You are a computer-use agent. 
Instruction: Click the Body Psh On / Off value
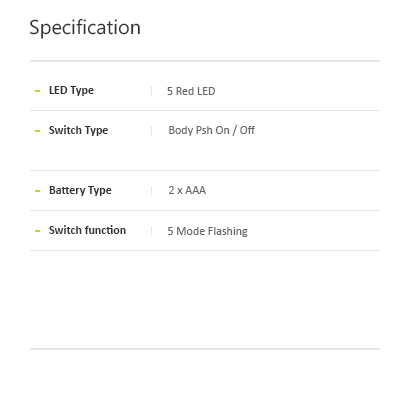[212, 130]
